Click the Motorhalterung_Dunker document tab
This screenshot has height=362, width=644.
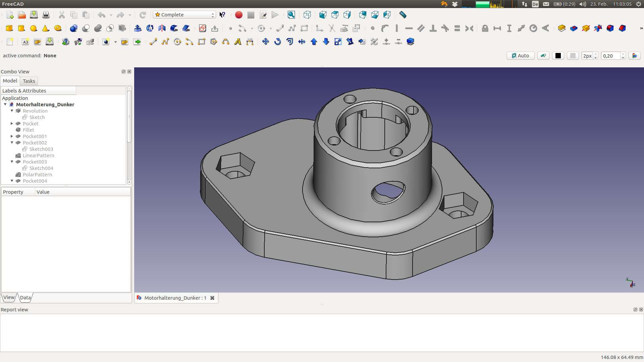pyautogui.click(x=175, y=298)
